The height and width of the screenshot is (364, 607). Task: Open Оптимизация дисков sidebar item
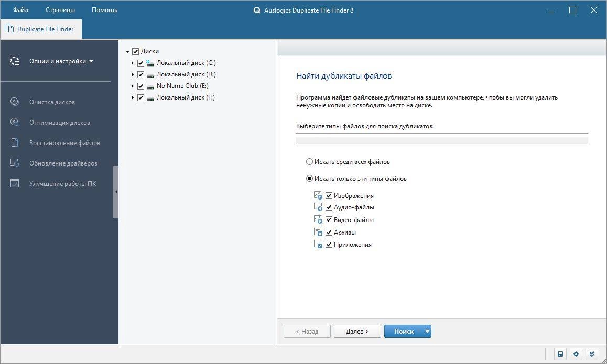pos(60,123)
